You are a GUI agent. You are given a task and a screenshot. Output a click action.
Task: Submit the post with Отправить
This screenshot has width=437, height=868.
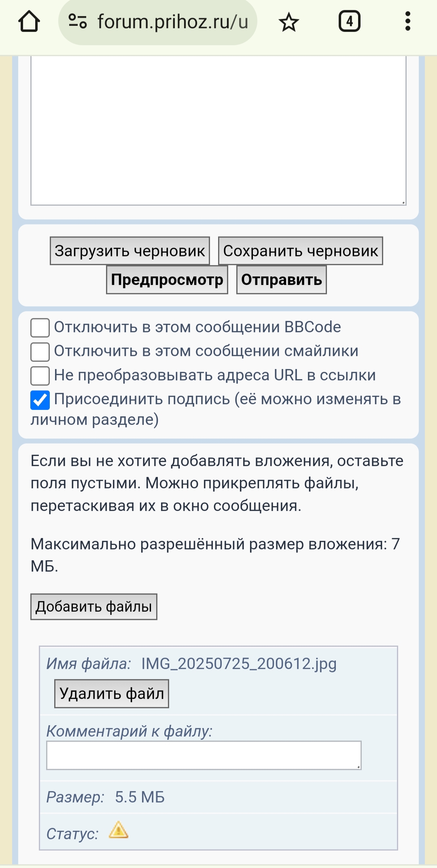[x=282, y=280]
